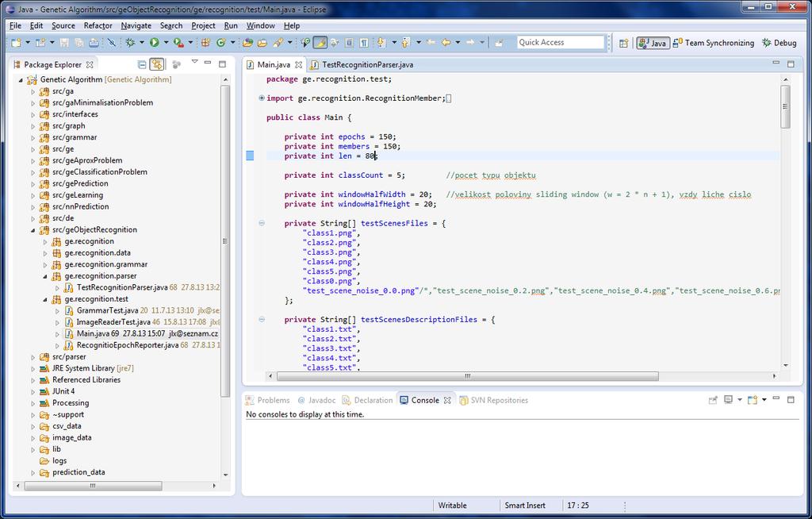Open the Project menu
Image resolution: width=812 pixels, height=519 pixels.
203,25
